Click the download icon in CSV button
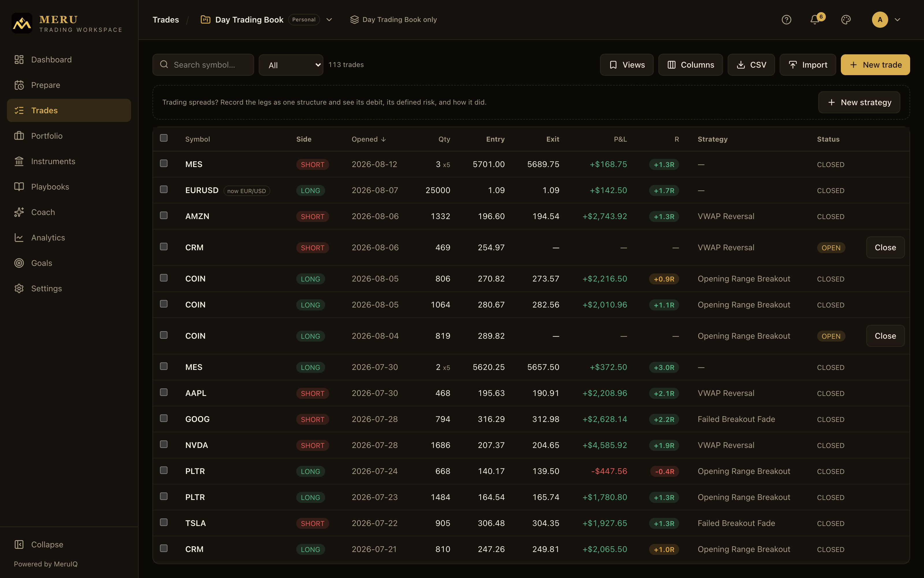The height and width of the screenshot is (578, 924). (741, 65)
